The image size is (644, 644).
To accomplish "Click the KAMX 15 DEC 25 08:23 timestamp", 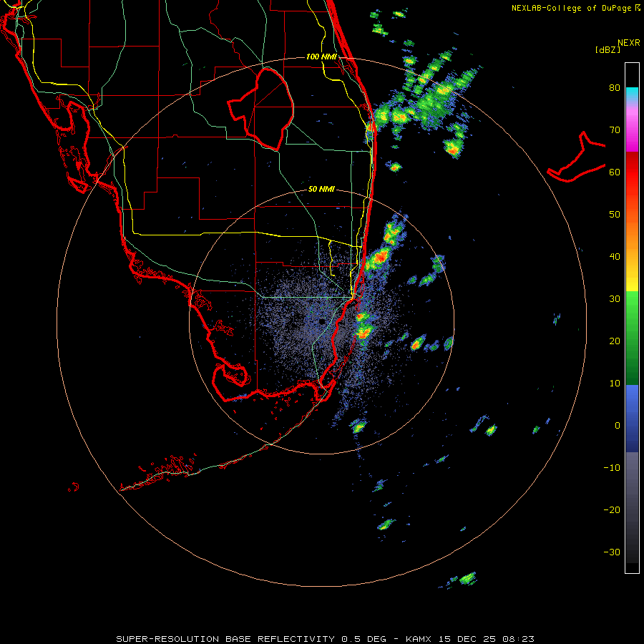I will click(x=470, y=639).
